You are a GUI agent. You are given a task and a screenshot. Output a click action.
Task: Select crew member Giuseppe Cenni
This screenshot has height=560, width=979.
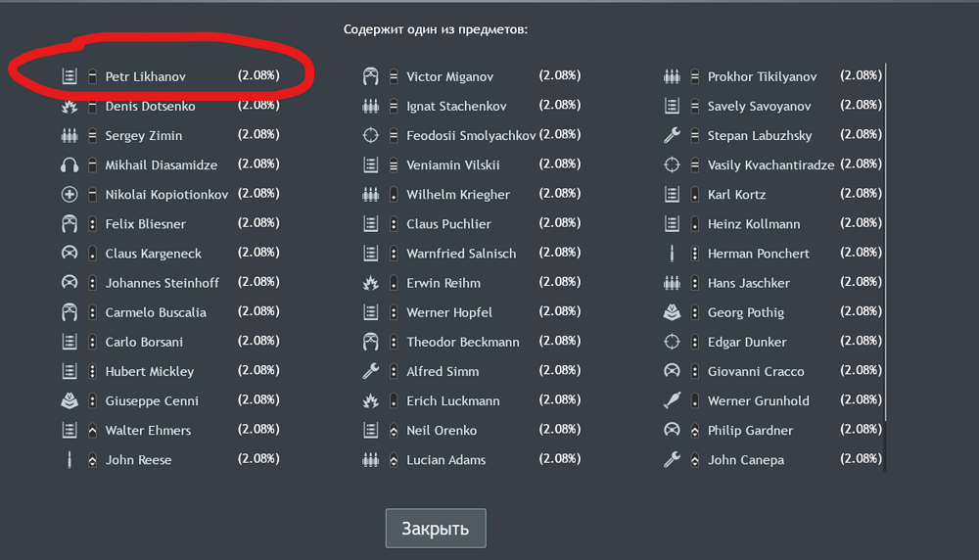(152, 401)
